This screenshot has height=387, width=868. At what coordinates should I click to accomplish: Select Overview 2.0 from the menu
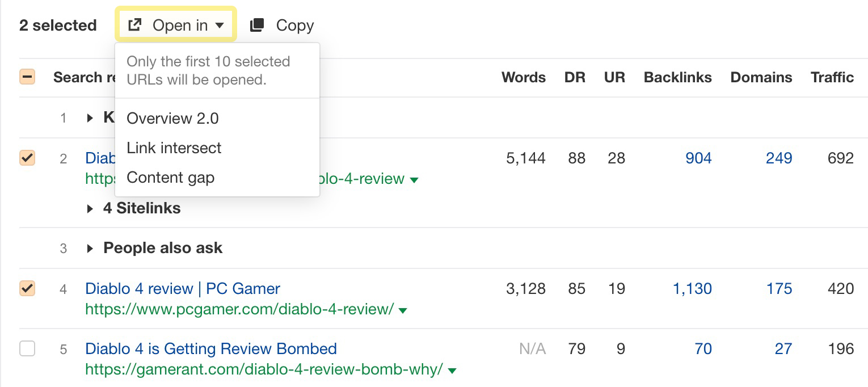pos(172,118)
